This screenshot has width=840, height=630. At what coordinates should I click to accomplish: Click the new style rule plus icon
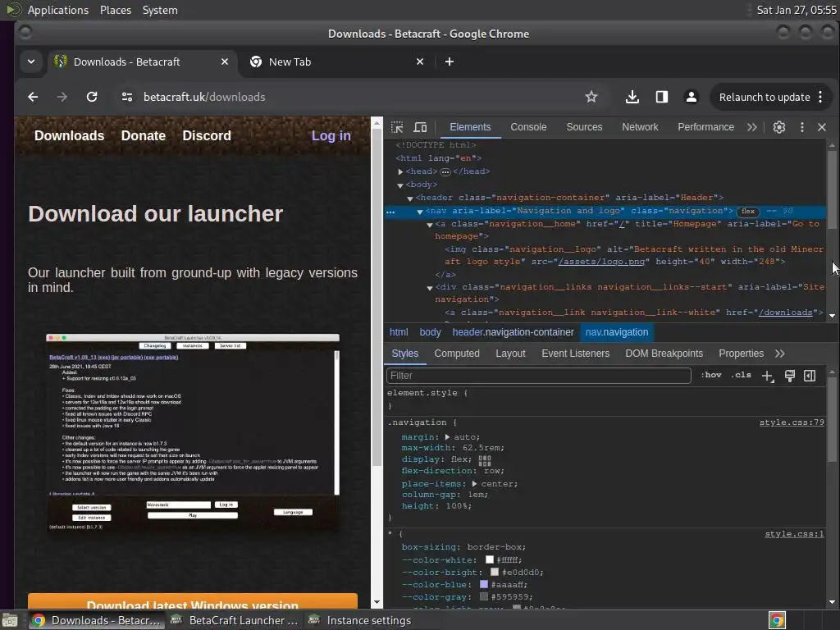[x=768, y=376]
